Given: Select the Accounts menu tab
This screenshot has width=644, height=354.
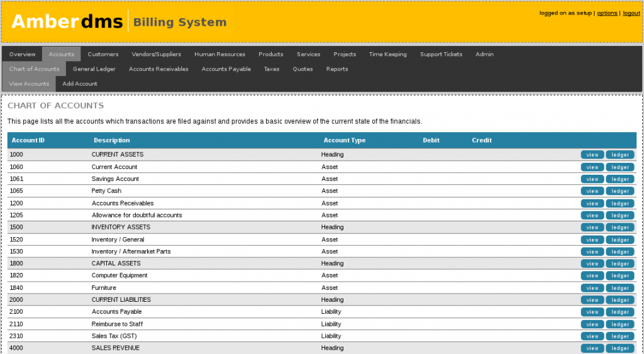Looking at the screenshot, I should (62, 54).
